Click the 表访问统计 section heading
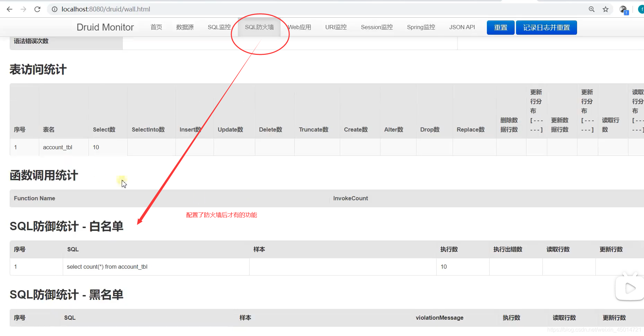 tap(38, 69)
